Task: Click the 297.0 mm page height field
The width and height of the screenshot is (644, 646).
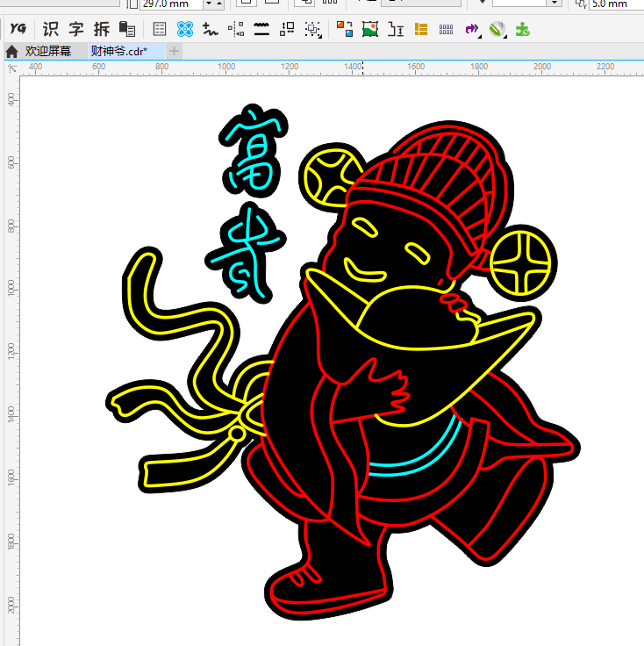Action: click(x=172, y=4)
